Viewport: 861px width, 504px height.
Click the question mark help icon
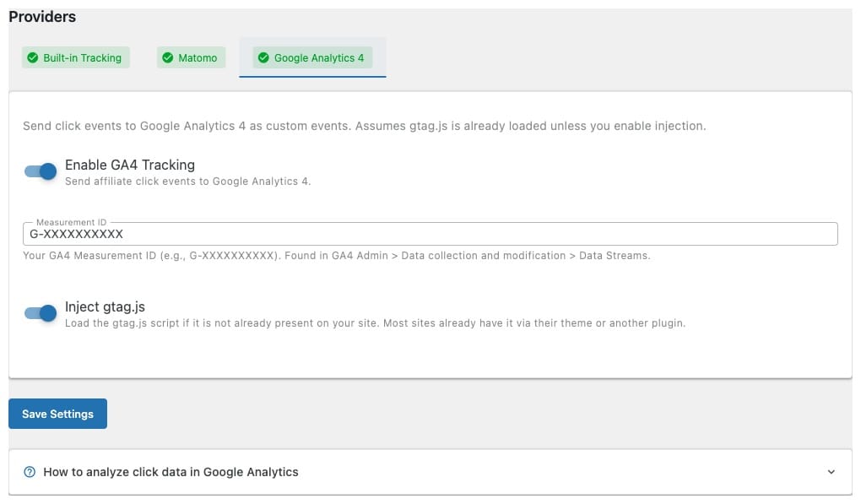pyautogui.click(x=30, y=472)
